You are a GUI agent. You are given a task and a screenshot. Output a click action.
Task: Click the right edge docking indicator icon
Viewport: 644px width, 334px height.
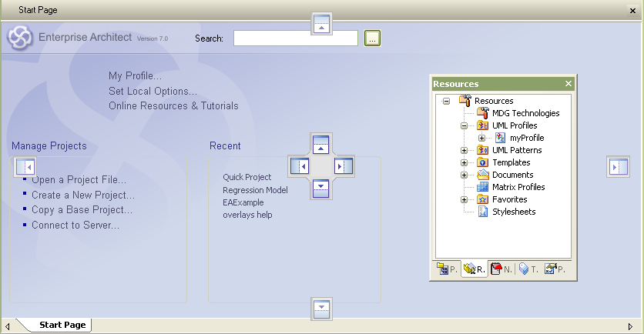point(618,166)
